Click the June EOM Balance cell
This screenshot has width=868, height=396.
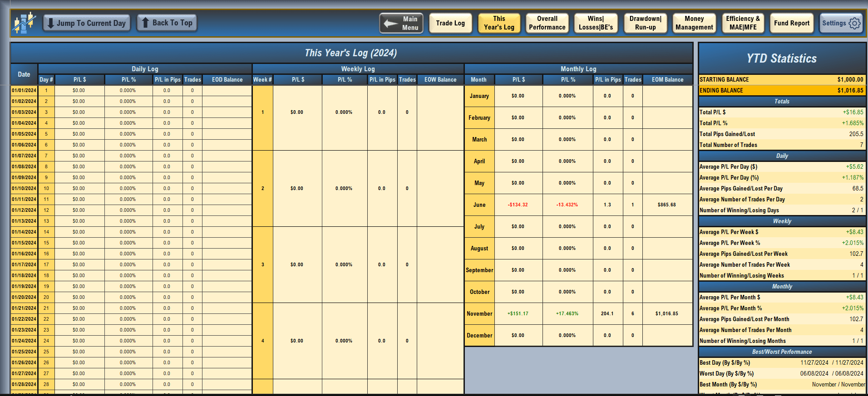click(667, 205)
